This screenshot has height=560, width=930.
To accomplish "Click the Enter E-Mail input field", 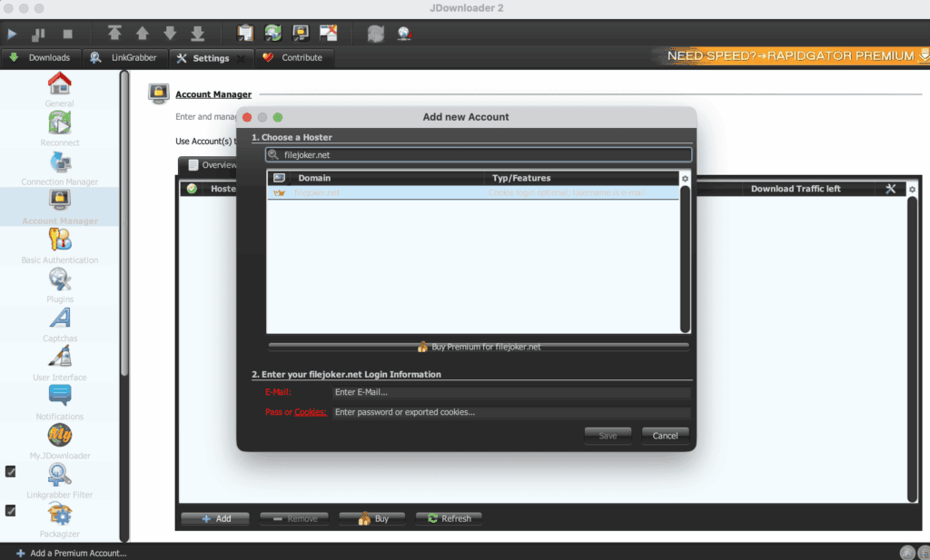I will tap(512, 392).
